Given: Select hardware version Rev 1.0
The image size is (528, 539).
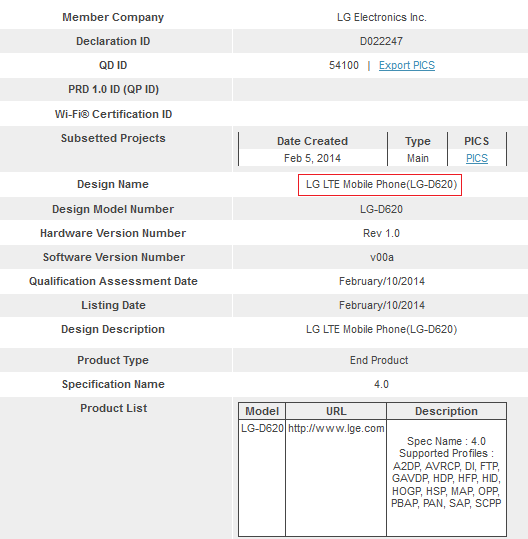Looking at the screenshot, I should point(381,233).
